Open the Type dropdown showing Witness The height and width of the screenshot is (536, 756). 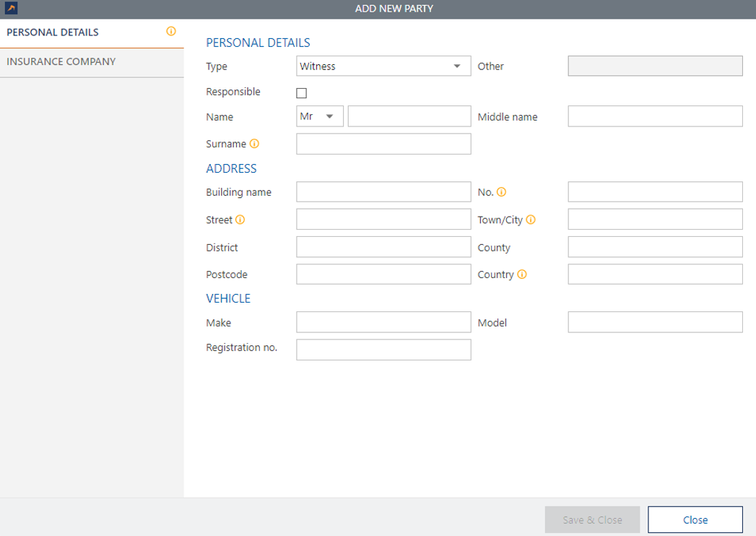pos(383,66)
